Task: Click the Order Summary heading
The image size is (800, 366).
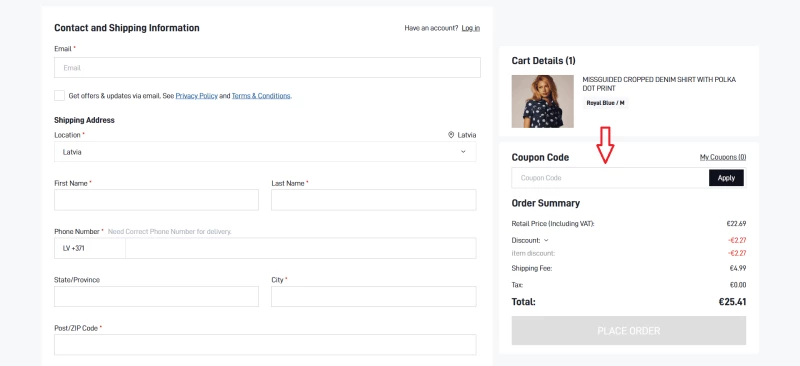Action: click(x=545, y=203)
